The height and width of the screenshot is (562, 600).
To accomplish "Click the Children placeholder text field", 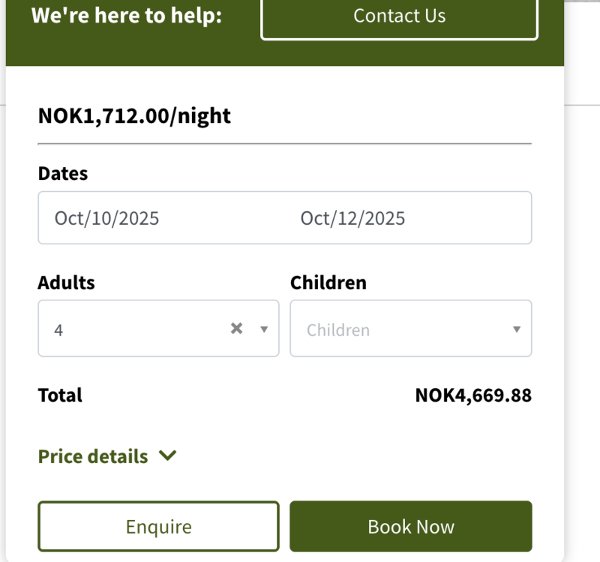I will coord(338,329).
